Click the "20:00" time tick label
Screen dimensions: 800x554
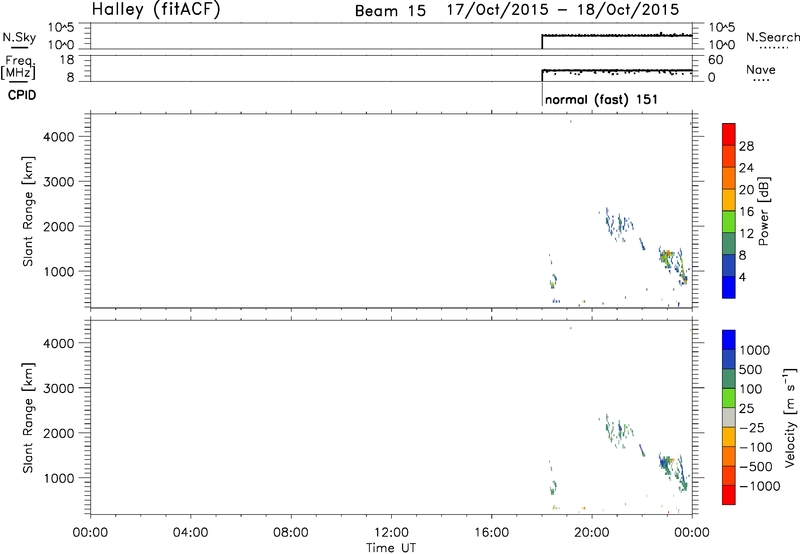pyautogui.click(x=591, y=533)
